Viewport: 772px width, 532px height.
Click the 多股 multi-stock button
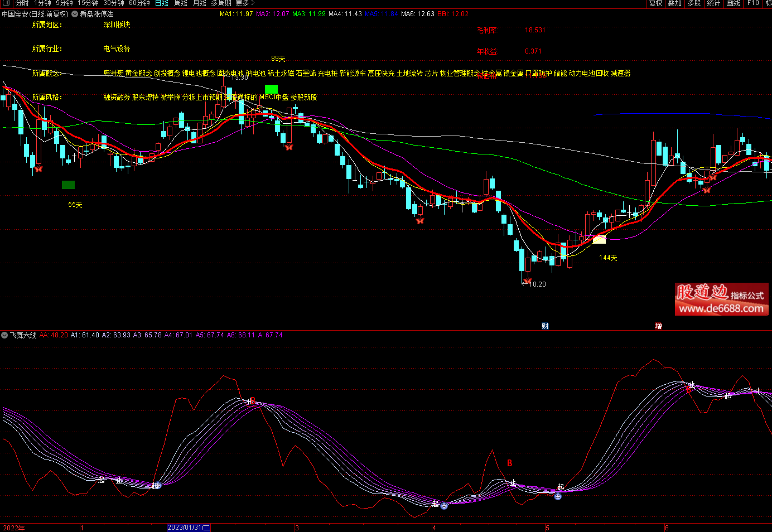click(x=693, y=3)
